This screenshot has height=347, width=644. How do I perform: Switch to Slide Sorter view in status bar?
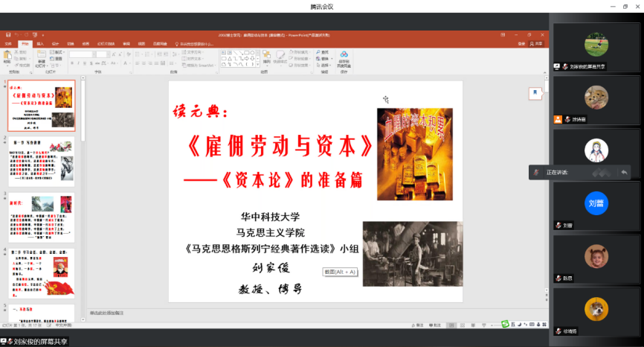(461, 325)
